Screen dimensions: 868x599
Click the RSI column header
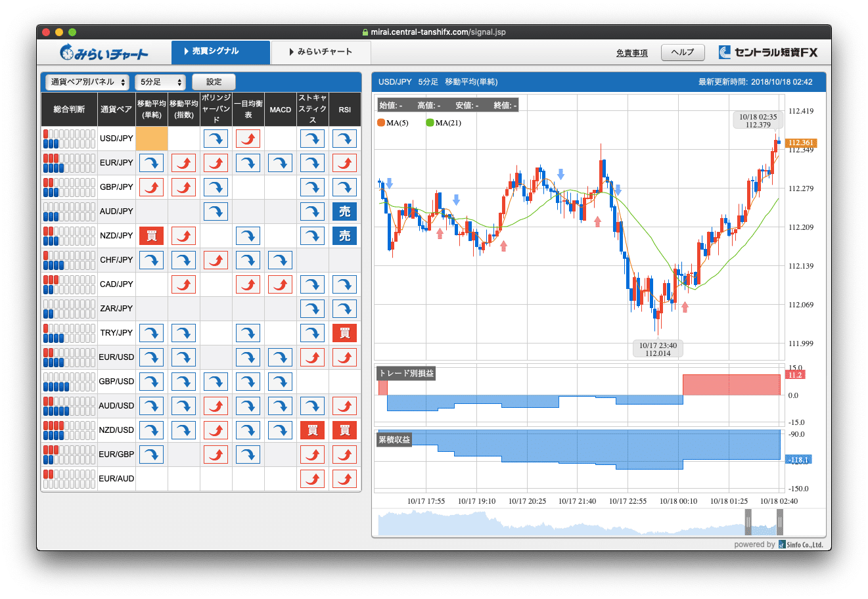(344, 110)
